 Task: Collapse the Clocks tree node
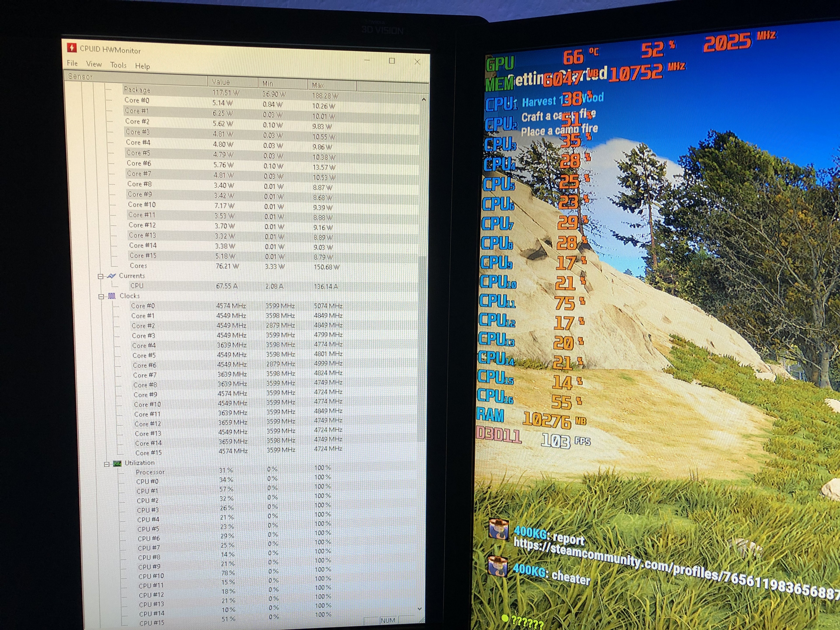click(101, 296)
